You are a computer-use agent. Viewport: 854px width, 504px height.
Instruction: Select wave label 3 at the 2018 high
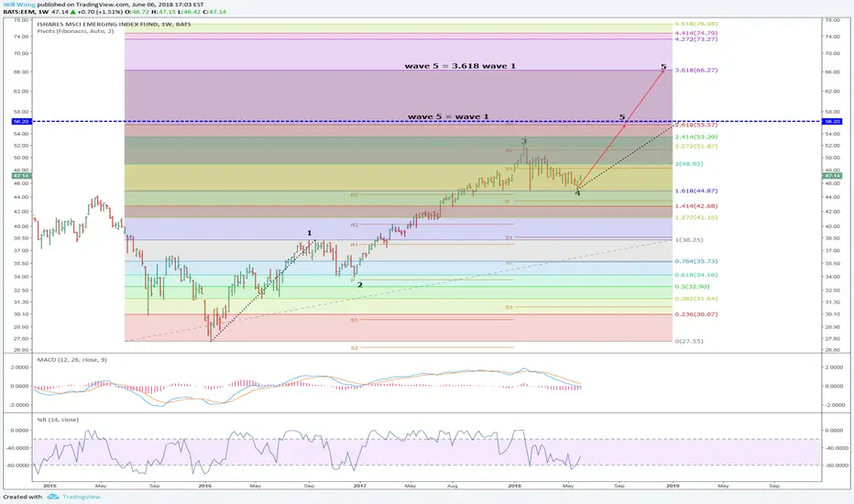(524, 141)
